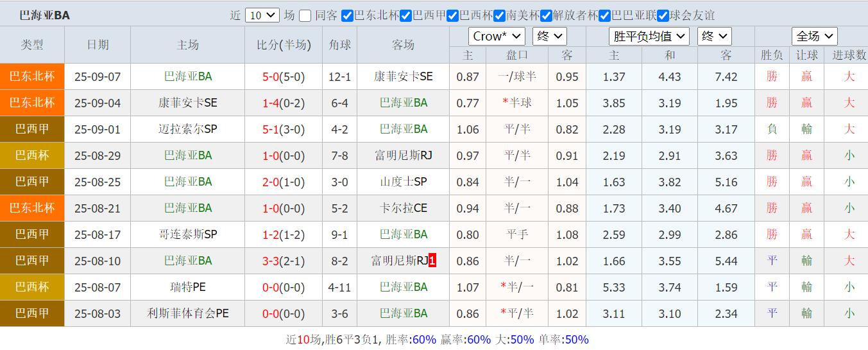Toggle the 南美杯 checkbox
The image size is (868, 350).
[500, 15]
